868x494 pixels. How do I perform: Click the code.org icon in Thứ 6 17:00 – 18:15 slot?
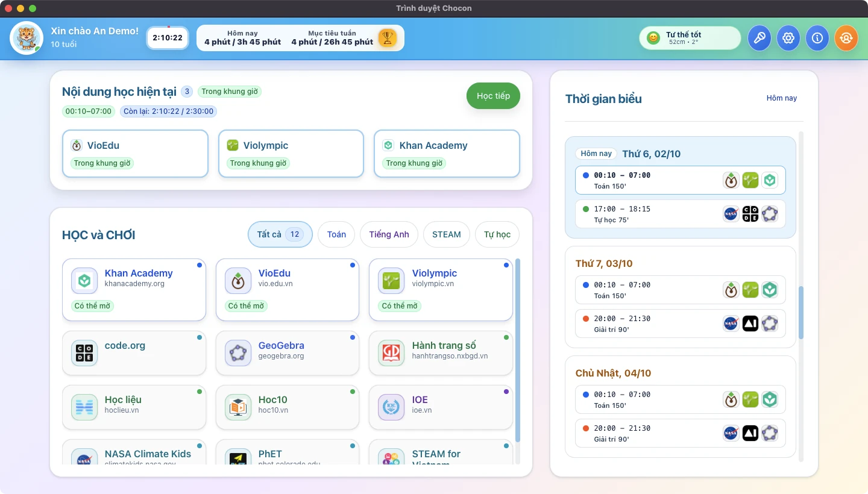[750, 214]
